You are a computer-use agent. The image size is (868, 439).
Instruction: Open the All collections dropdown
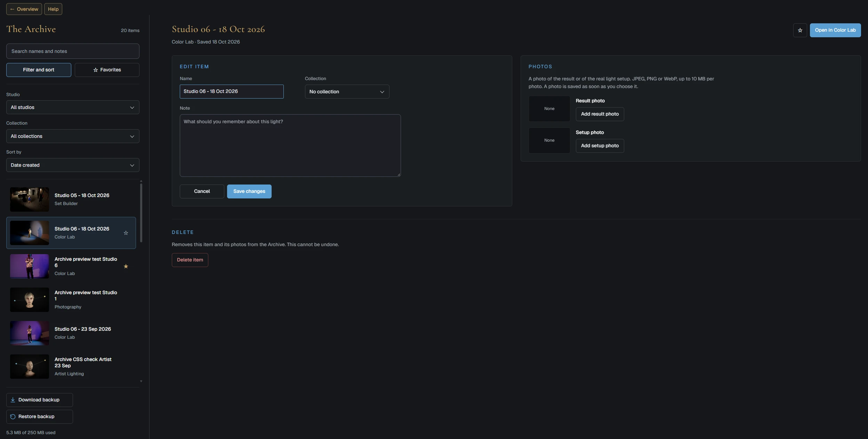tap(73, 136)
